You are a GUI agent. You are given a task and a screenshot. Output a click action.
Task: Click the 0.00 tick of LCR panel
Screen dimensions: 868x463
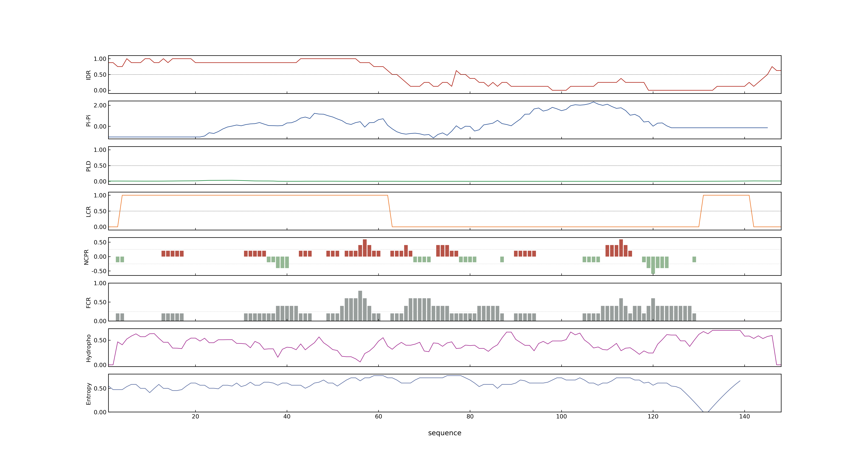coord(100,227)
